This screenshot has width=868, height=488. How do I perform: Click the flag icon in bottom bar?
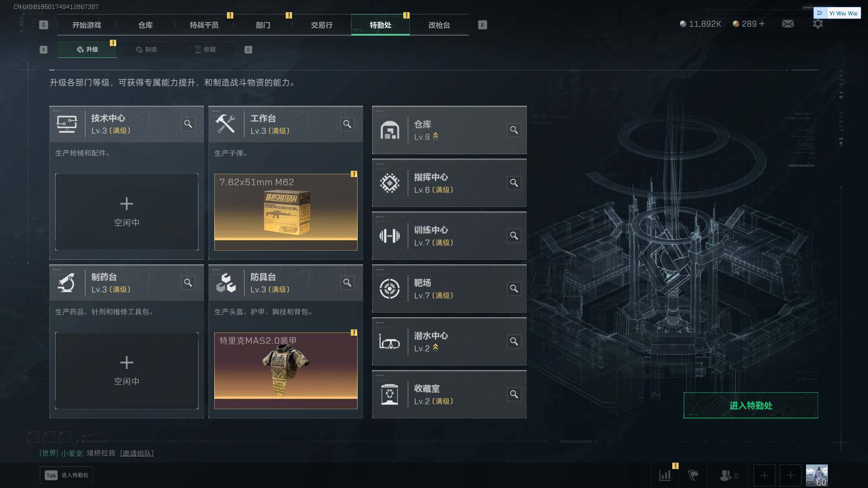pos(693,475)
